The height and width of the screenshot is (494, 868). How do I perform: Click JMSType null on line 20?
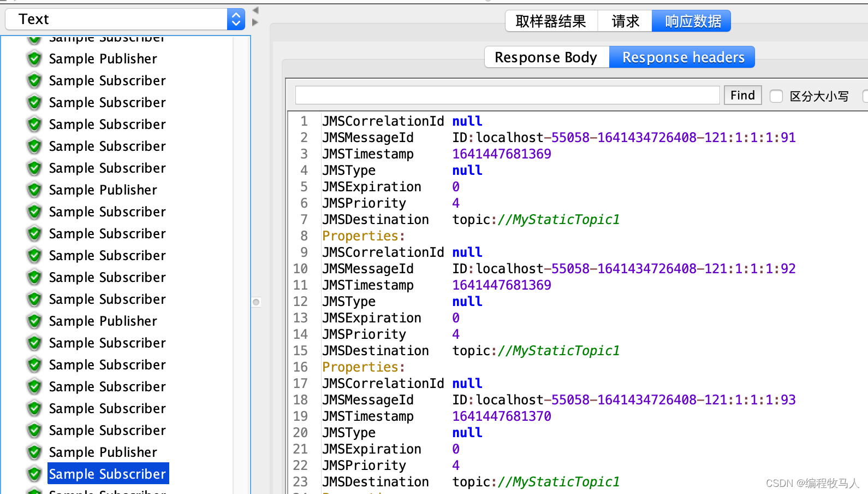click(x=467, y=432)
